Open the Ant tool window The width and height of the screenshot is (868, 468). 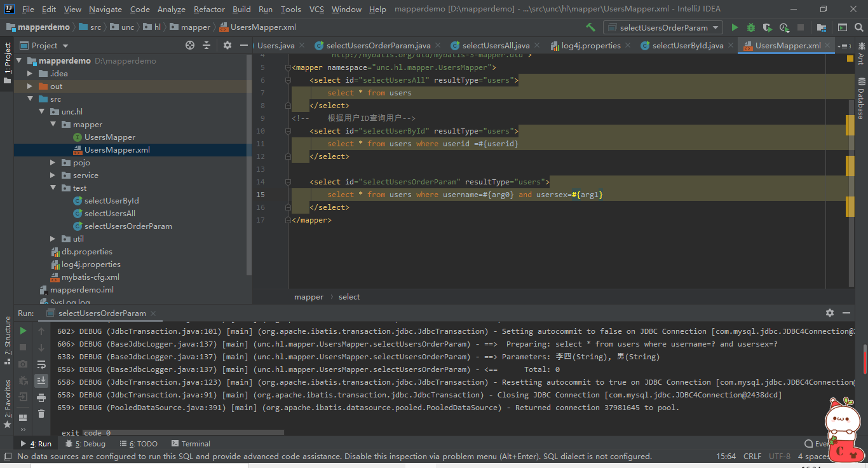(861, 53)
